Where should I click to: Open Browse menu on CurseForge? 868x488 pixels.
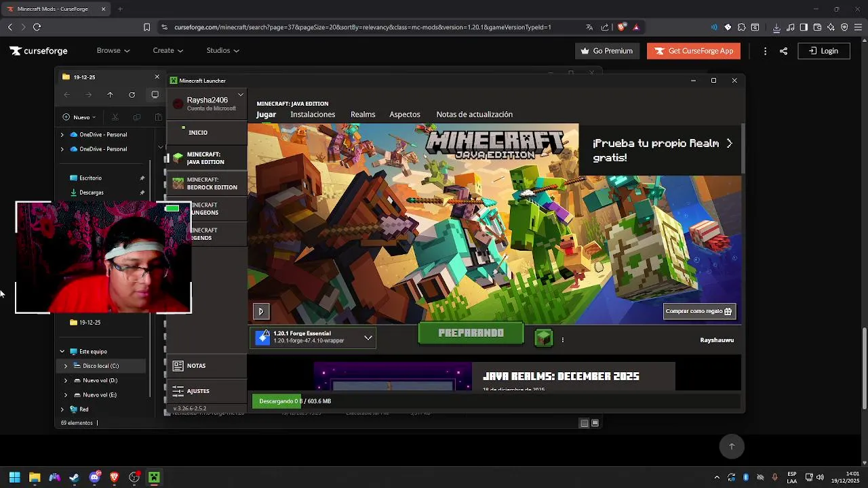coord(113,51)
